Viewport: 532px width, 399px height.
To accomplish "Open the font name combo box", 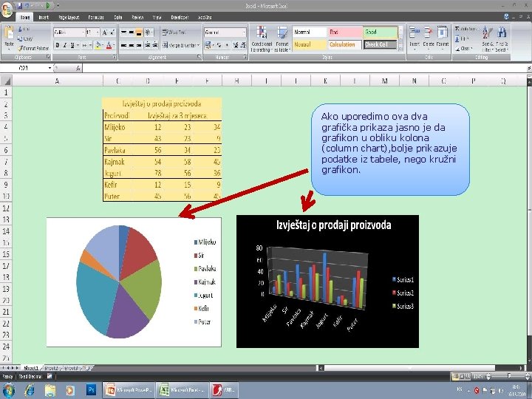I will coord(69,33).
